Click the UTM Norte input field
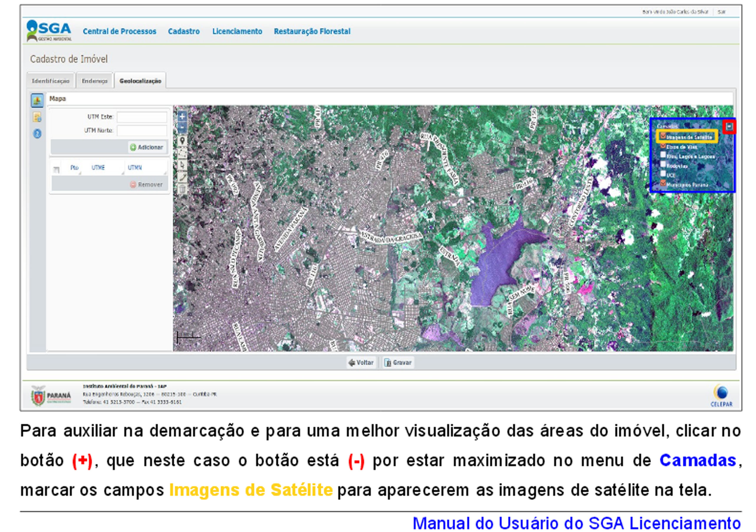Screen dimensions: 756x532 [x=142, y=130]
